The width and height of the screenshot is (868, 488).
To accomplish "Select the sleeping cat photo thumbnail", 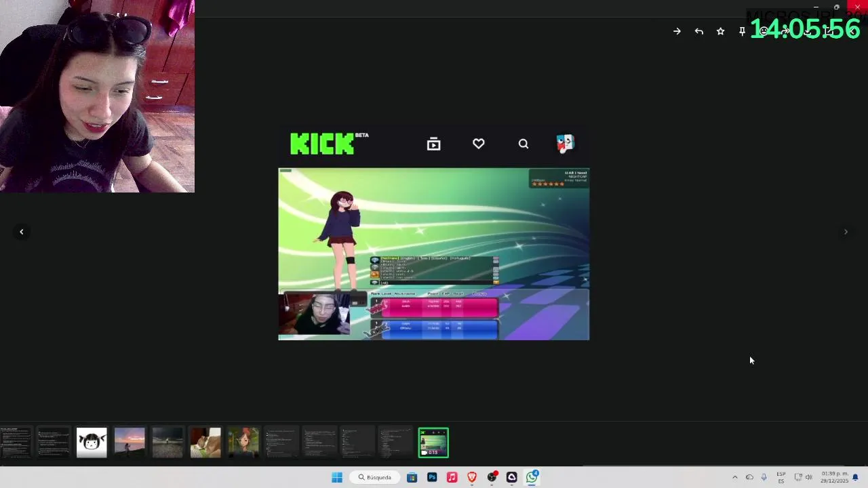I will 205,443.
